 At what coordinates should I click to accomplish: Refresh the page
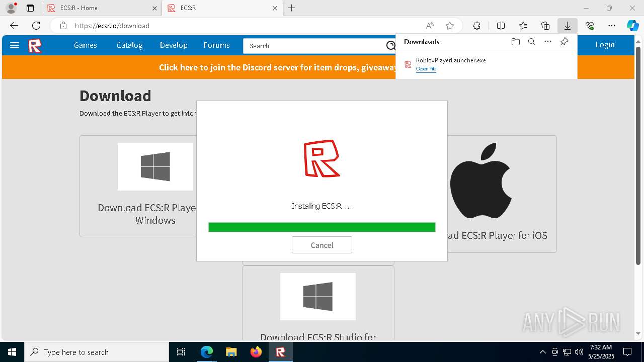pos(36,26)
